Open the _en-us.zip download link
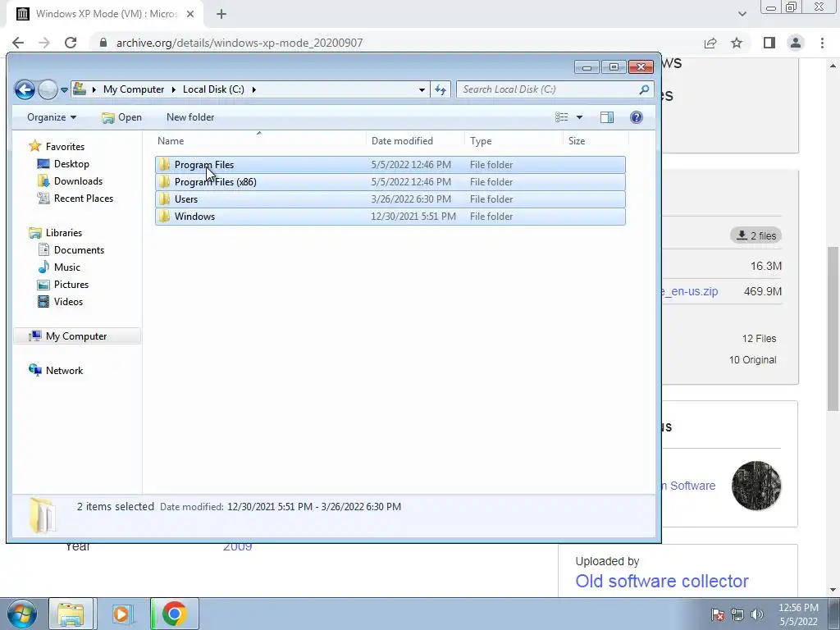This screenshot has height=630, width=840. pyautogui.click(x=689, y=291)
